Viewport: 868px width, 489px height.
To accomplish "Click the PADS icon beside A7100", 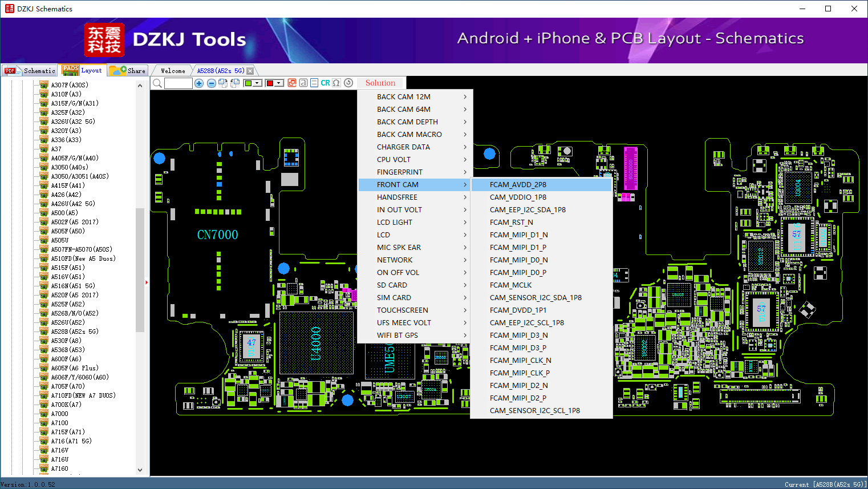I will [44, 423].
